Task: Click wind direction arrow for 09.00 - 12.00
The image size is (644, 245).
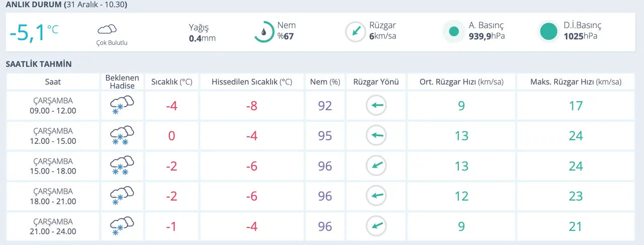Action: pos(376,106)
